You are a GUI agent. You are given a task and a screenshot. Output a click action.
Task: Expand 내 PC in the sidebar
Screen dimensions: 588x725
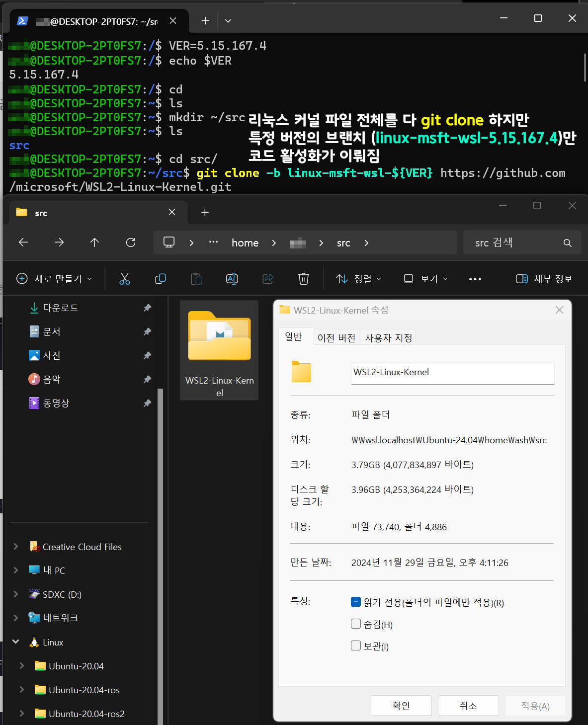coord(16,570)
